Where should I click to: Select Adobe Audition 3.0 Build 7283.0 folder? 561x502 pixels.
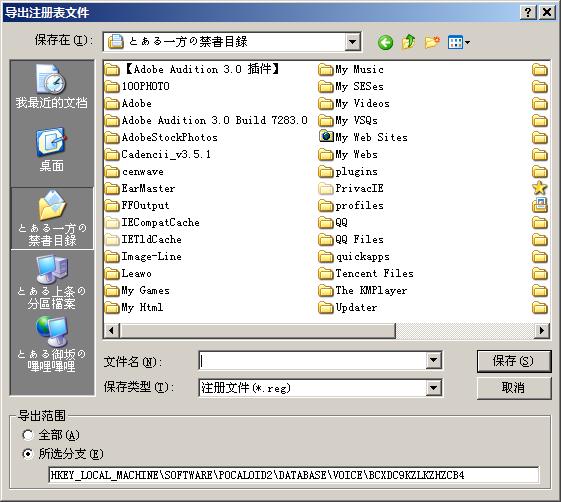point(206,120)
